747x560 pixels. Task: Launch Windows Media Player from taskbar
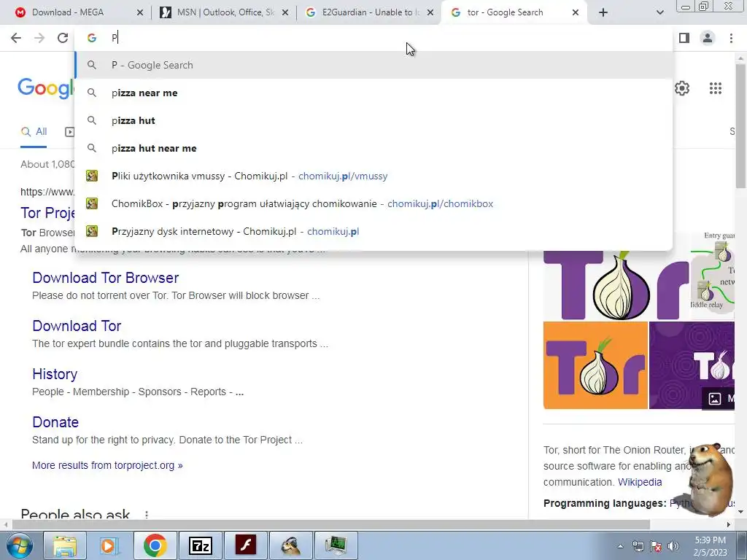tap(109, 545)
